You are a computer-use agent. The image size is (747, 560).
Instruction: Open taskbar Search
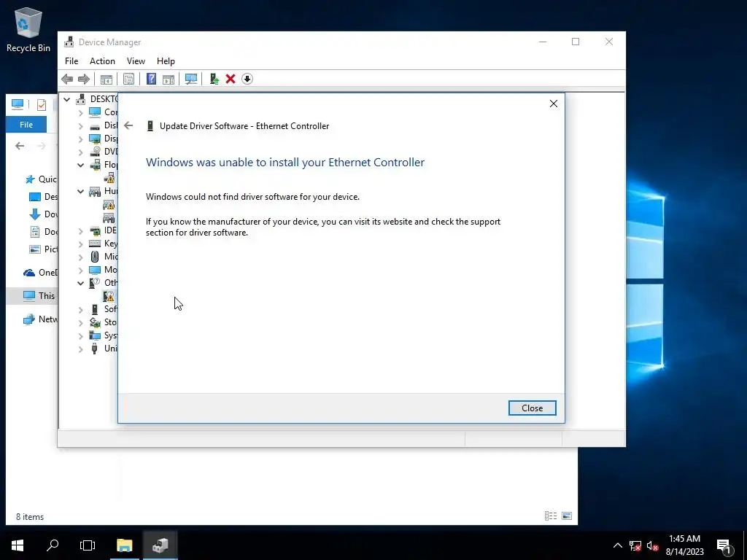pos(53,545)
